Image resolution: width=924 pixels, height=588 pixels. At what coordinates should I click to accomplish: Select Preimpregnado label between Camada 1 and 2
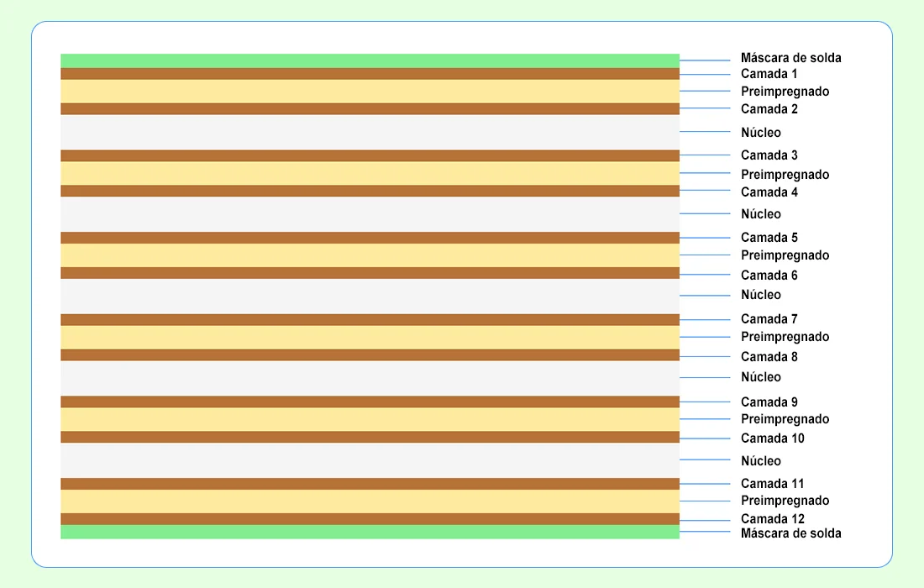pyautogui.click(x=785, y=92)
